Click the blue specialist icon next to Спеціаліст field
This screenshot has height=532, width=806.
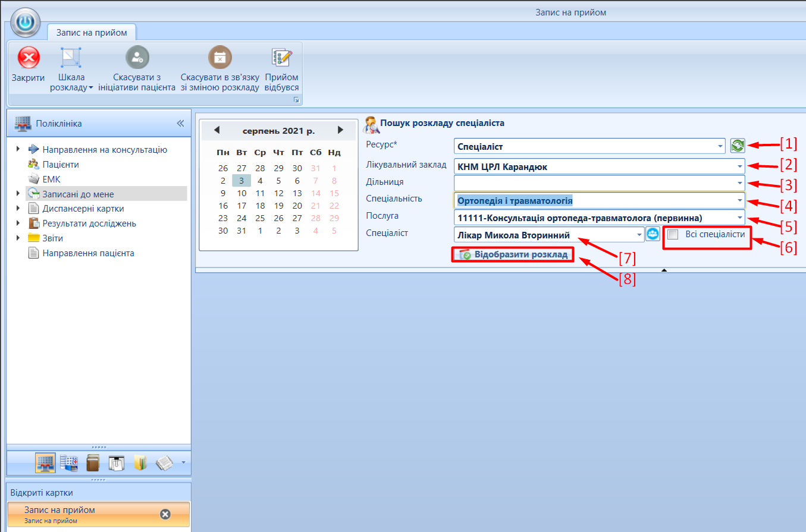[x=653, y=234]
